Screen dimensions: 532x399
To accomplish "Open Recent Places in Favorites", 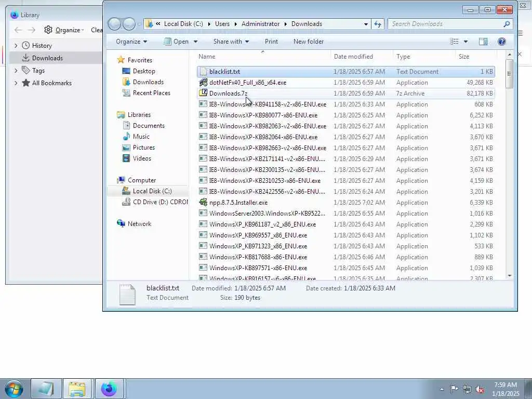I will pyautogui.click(x=151, y=92).
